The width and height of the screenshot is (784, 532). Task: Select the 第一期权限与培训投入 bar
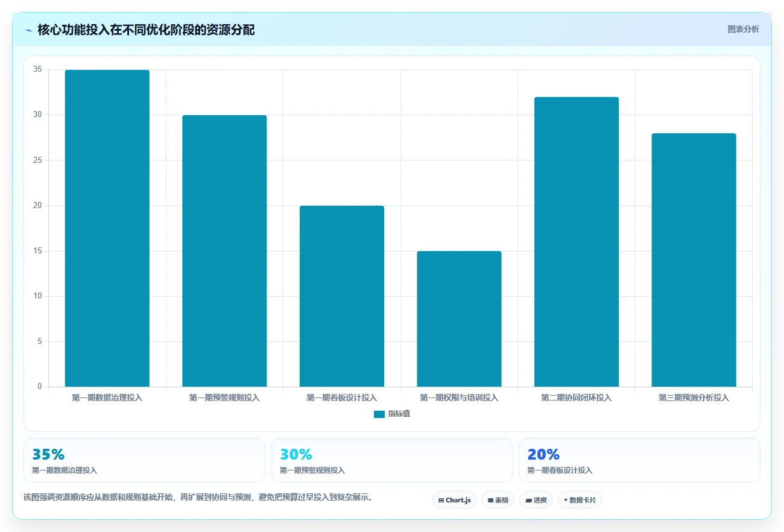[459, 318]
